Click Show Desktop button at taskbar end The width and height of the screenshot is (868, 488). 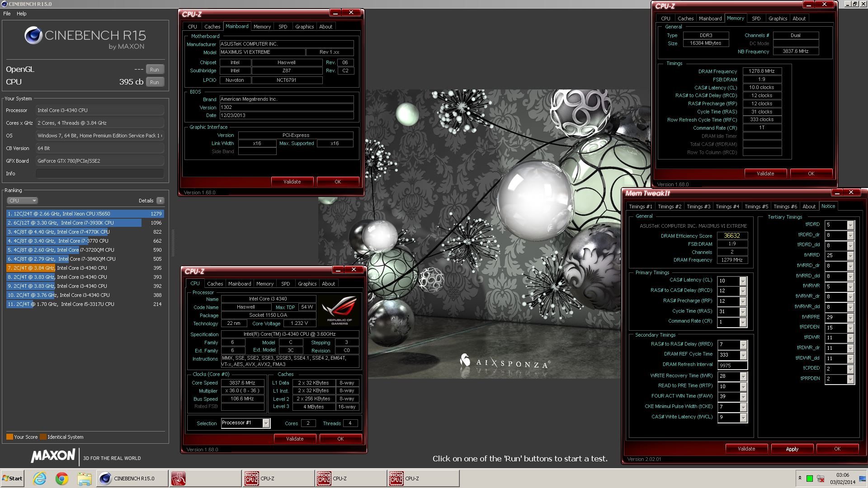tap(863, 479)
